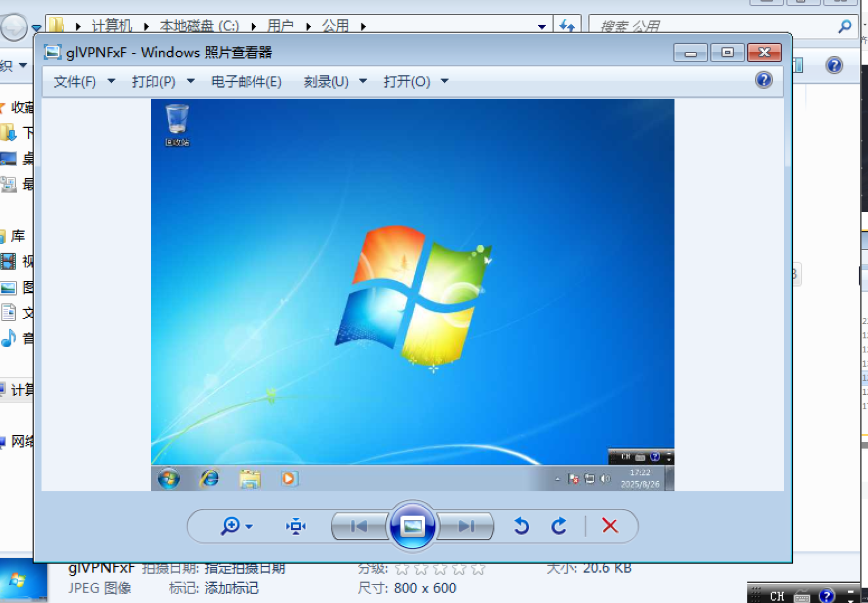Image resolution: width=868 pixels, height=603 pixels.
Task: Expand the zoom dropdown arrow
Action: pos(249,527)
